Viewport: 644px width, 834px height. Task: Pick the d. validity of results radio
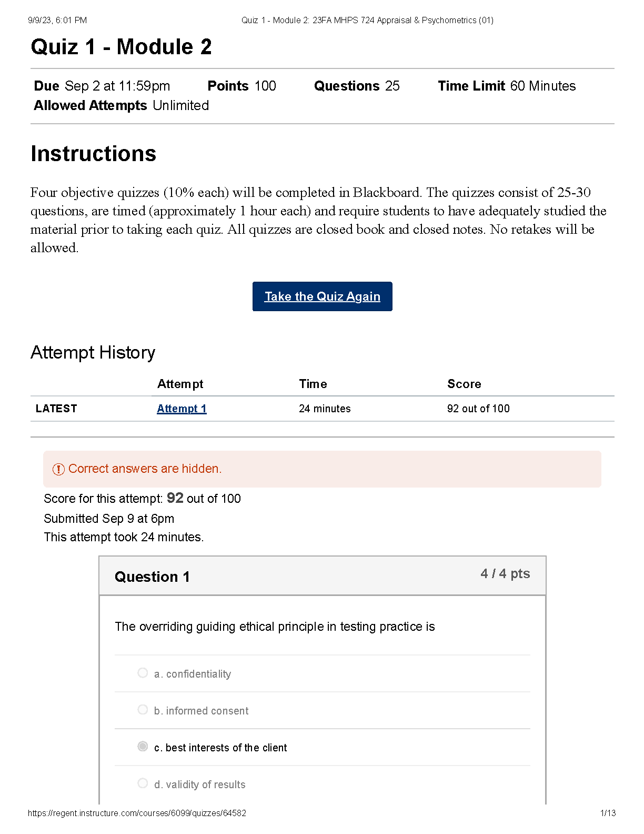coord(143,783)
